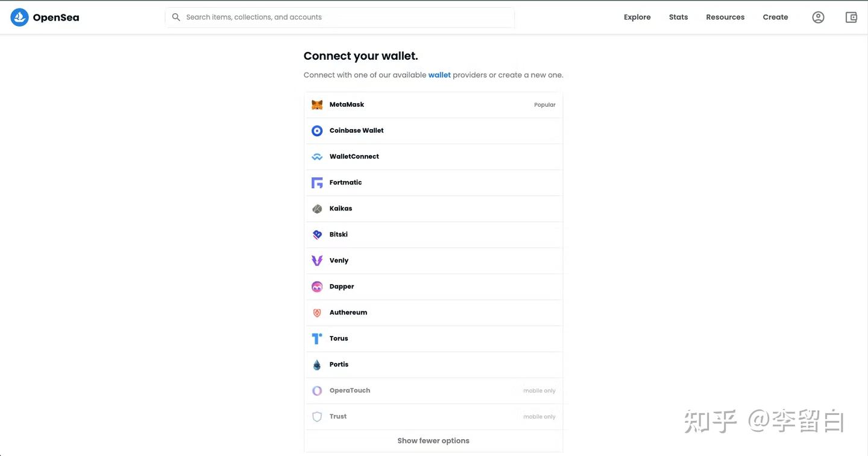Select the Fortmatic wallet icon
Screen dimensions: 868x456
(x=317, y=182)
